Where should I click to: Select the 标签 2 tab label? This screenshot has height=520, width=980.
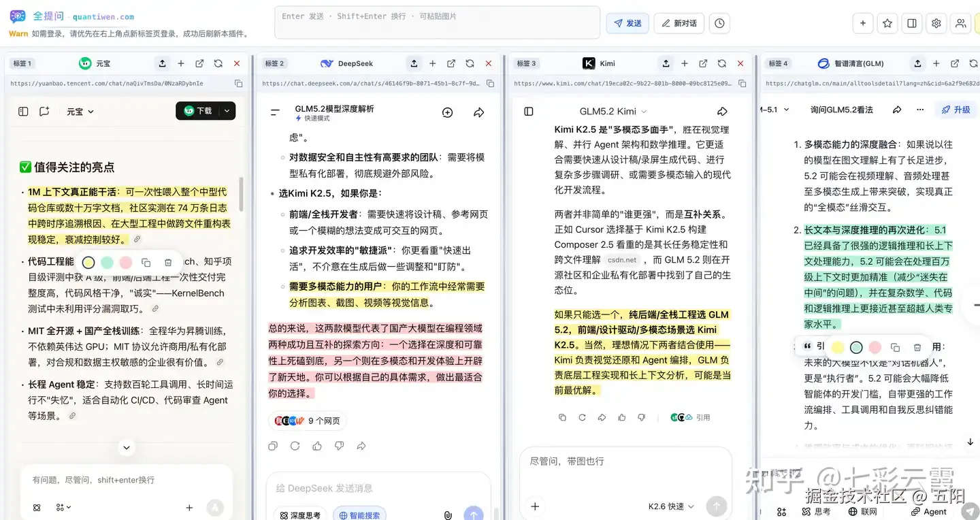coord(274,63)
